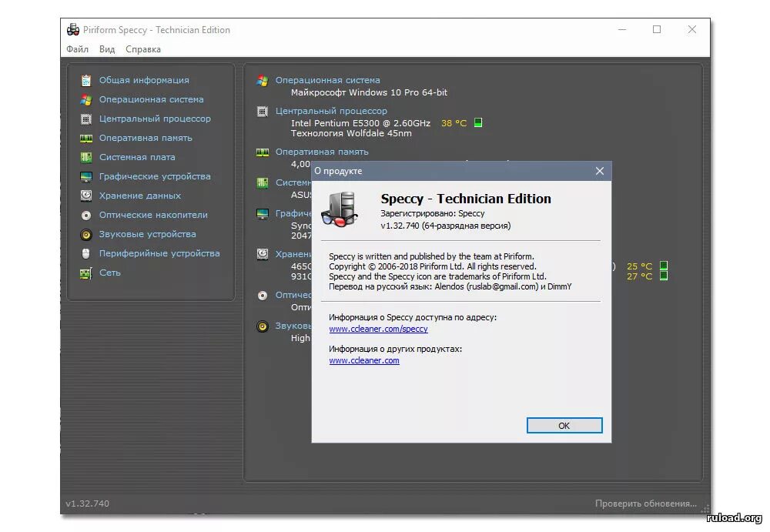Click the hard drive icon in summary panel
Viewport: 770px width, 532px height.
pos(263,254)
